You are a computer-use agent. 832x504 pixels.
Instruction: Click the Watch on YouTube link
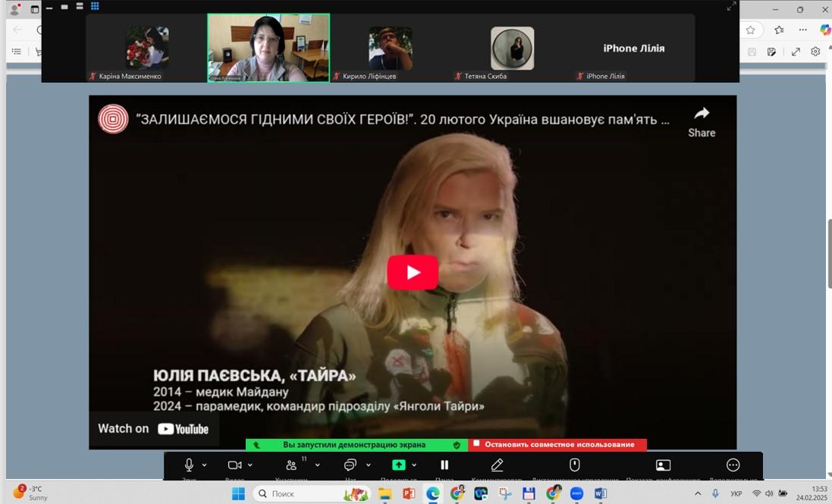tap(153, 428)
